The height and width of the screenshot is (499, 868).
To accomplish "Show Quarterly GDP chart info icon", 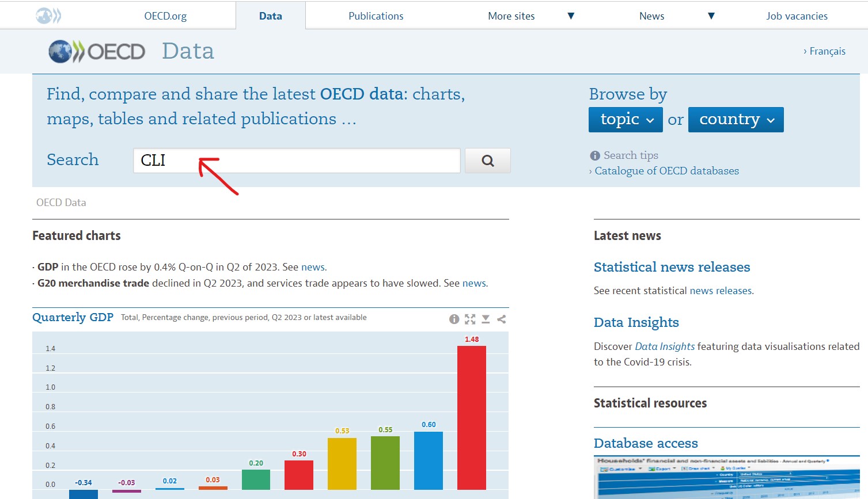I will point(454,319).
